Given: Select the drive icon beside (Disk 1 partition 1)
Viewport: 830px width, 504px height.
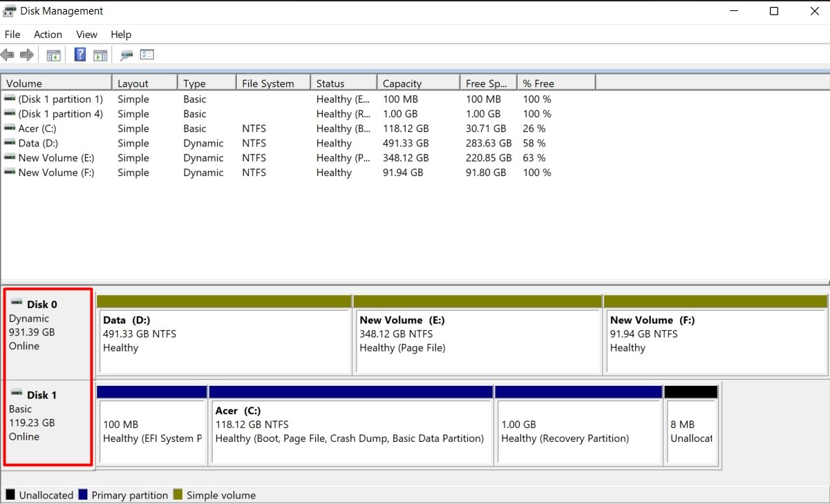Looking at the screenshot, I should (10, 99).
